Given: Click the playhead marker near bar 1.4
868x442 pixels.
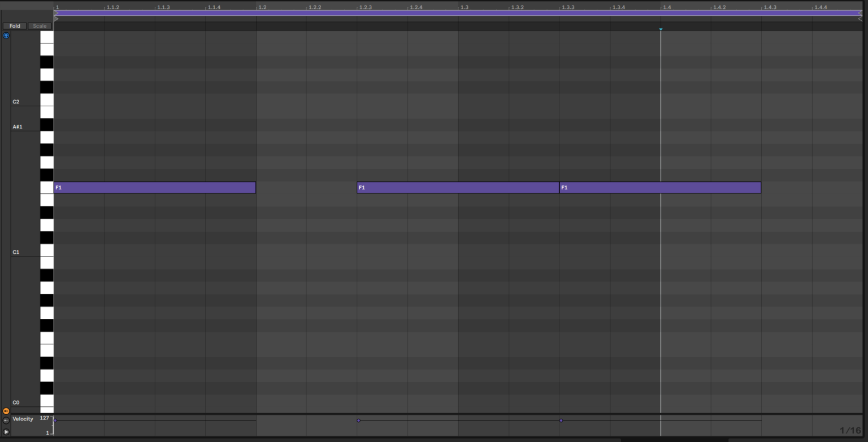Looking at the screenshot, I should coord(660,29).
